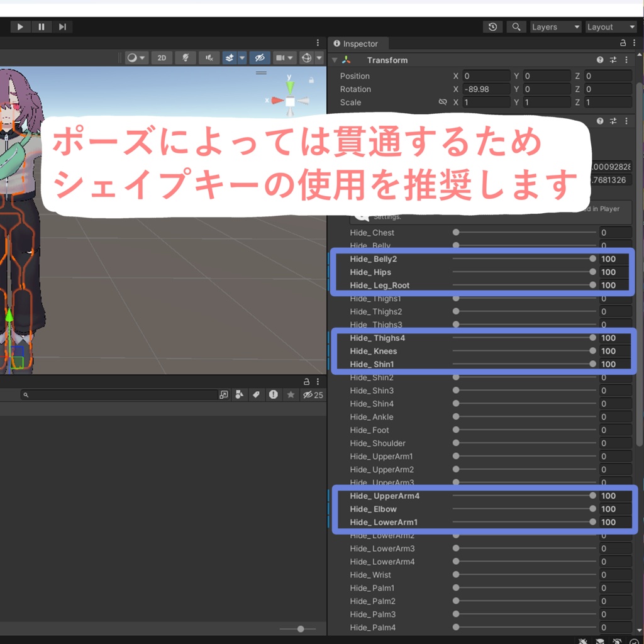644x644 pixels.
Task: Open Undo History icon
Action: click(x=493, y=26)
